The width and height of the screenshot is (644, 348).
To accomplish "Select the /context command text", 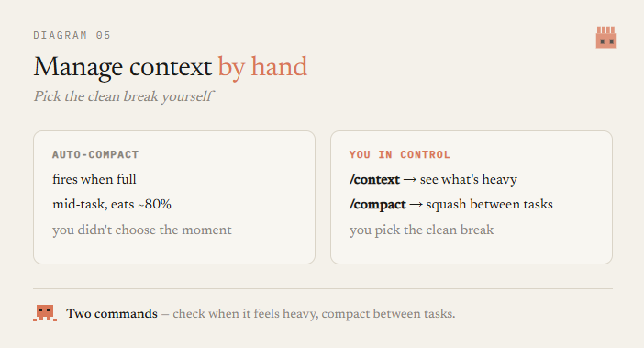I will tap(374, 180).
